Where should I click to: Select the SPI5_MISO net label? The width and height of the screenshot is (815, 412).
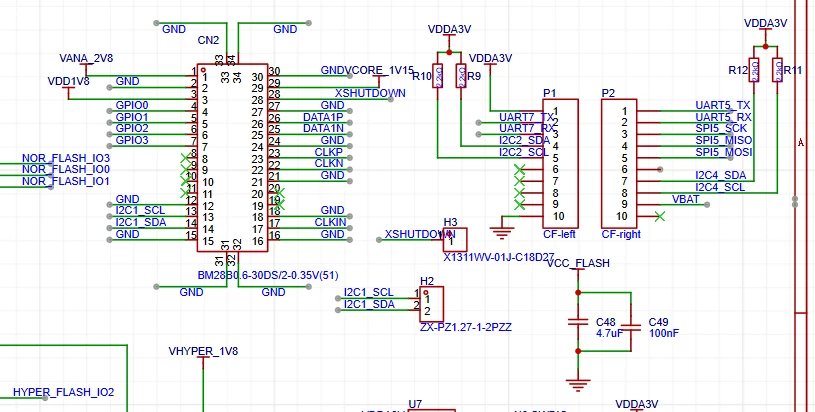(724, 140)
